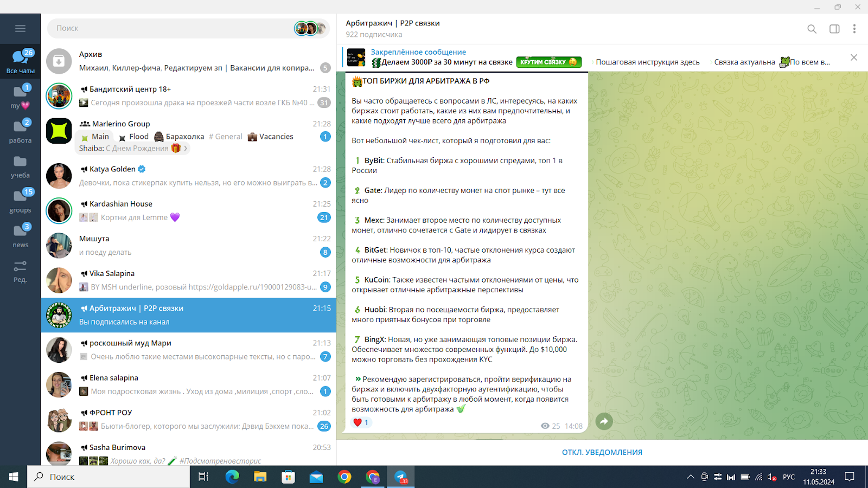Screen dimensions: 868x488
Task: Click the Wi-Fi network tray icon
Action: click(x=758, y=477)
